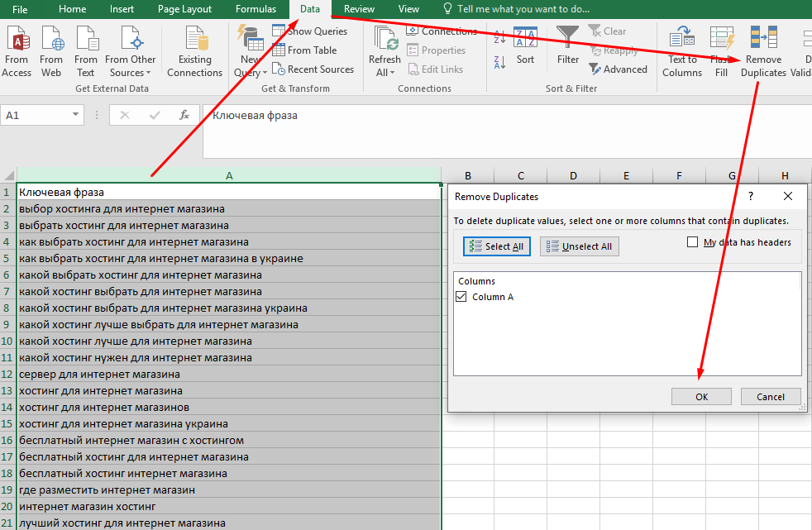The image size is (812, 530).
Task: Click Select All button
Action: (497, 246)
